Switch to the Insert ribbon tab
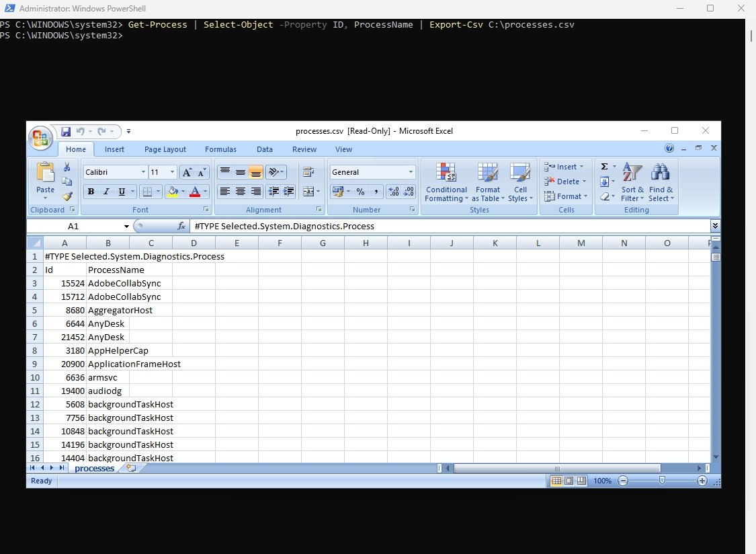This screenshot has width=756, height=554. click(x=114, y=150)
